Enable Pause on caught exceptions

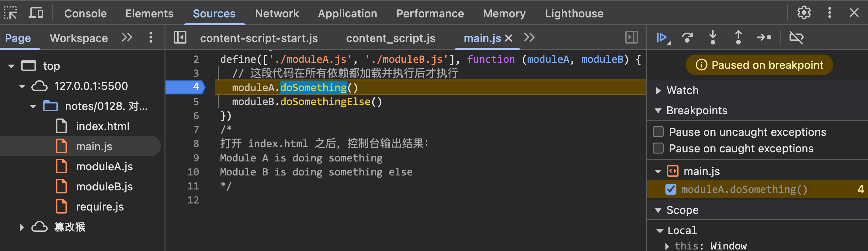click(658, 148)
